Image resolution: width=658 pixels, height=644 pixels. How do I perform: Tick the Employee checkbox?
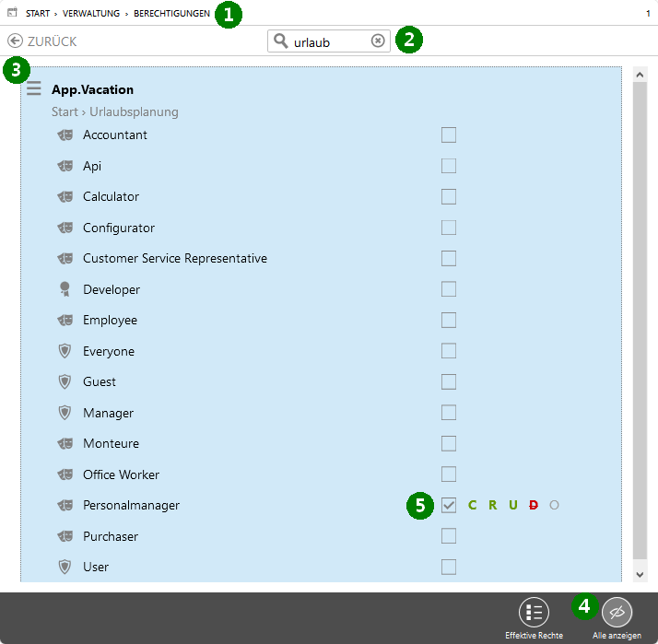[449, 320]
